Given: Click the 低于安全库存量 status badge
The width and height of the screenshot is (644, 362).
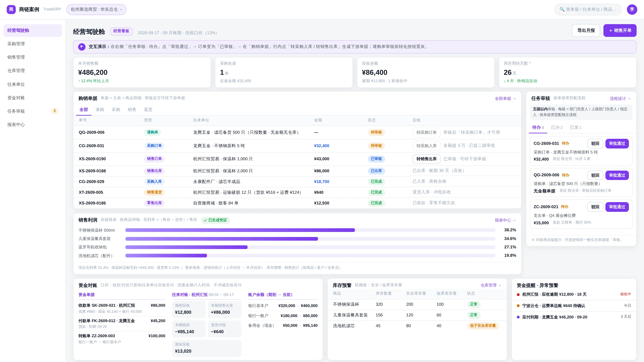Looking at the screenshot, I should coord(483,326).
